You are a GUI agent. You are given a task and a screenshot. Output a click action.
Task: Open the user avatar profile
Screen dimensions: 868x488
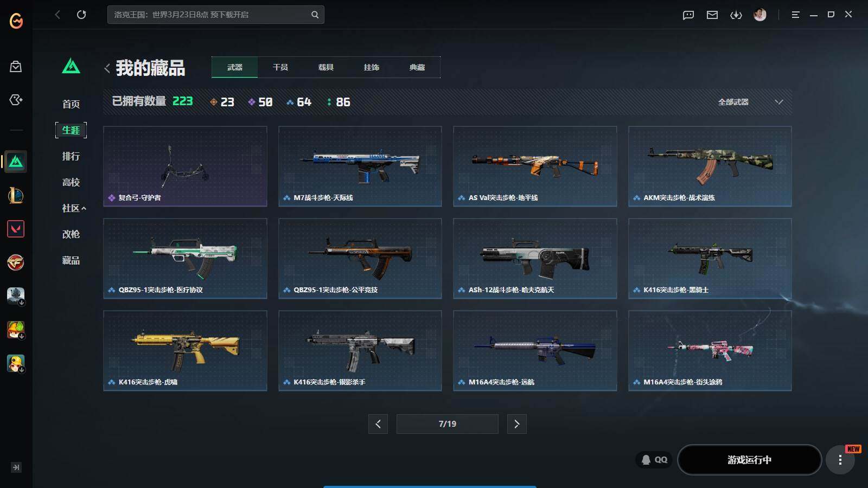(x=760, y=15)
